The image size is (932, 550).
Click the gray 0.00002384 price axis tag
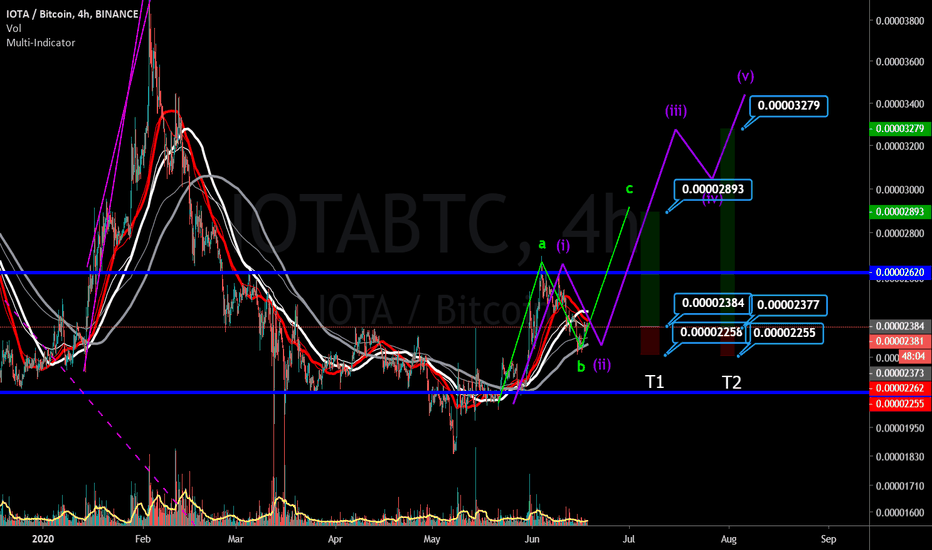(x=900, y=326)
